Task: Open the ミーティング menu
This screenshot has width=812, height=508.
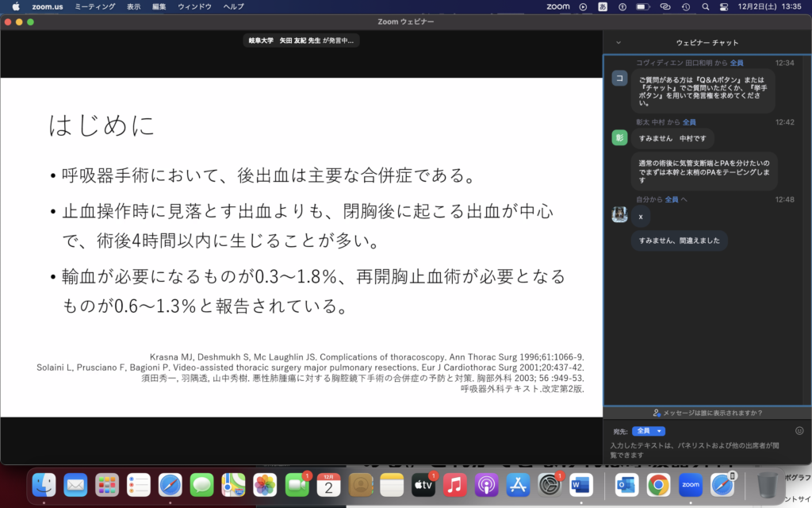Action: click(94, 6)
